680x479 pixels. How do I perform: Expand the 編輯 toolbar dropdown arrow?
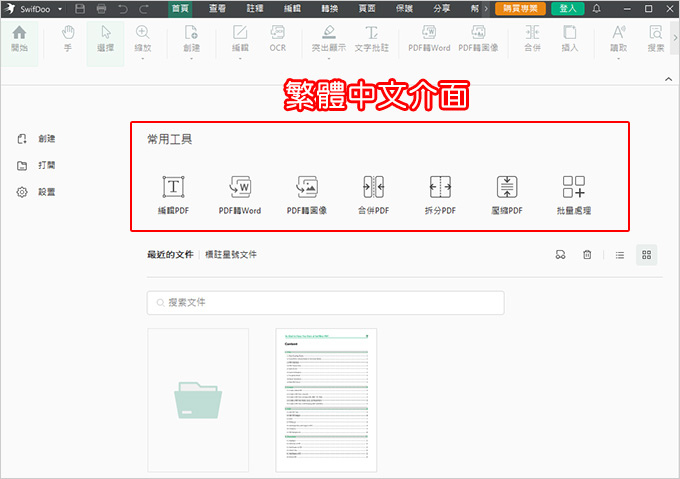240,58
